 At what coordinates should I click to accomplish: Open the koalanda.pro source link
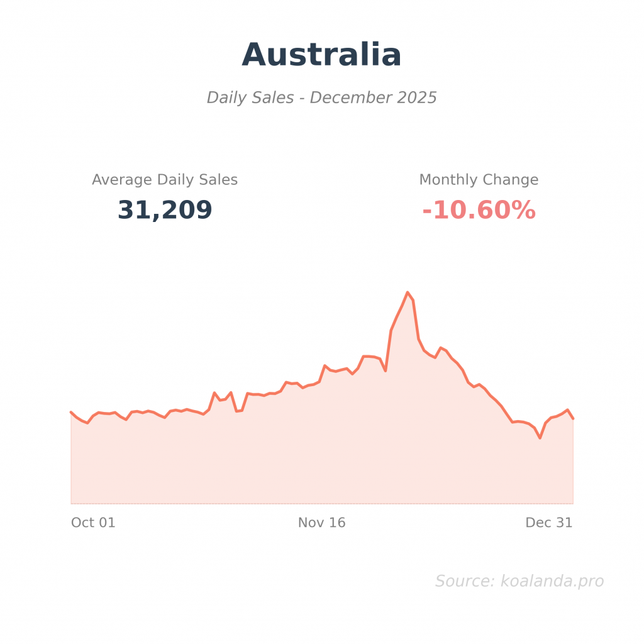coord(552,581)
